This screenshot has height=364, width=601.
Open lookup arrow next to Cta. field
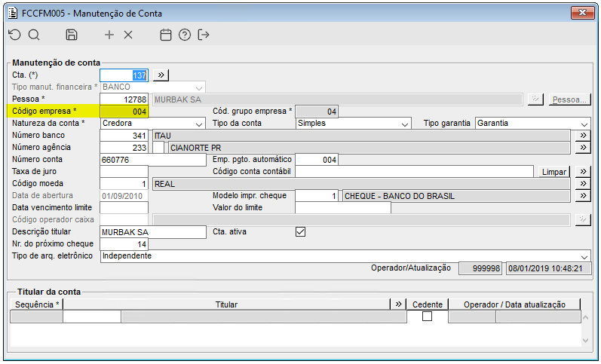pyautogui.click(x=161, y=75)
